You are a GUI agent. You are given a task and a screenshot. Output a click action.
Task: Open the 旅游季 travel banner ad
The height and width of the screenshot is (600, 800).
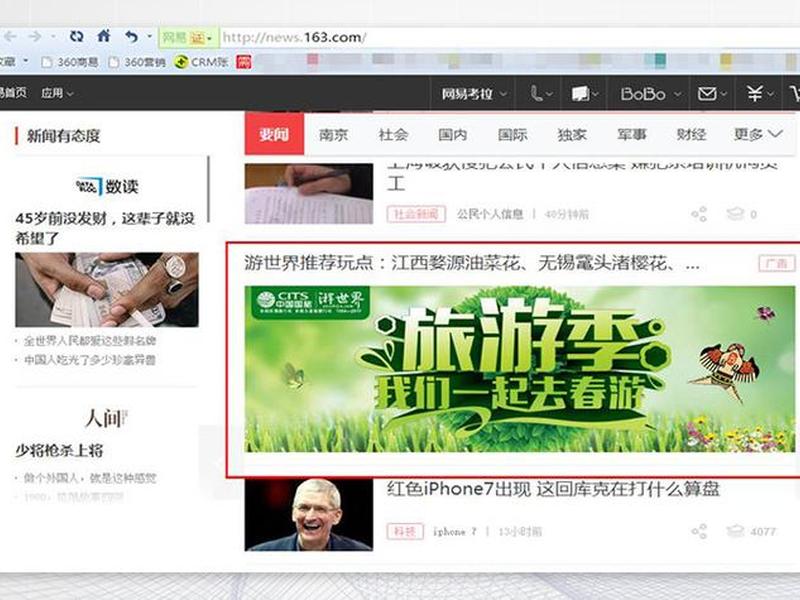tap(520, 369)
